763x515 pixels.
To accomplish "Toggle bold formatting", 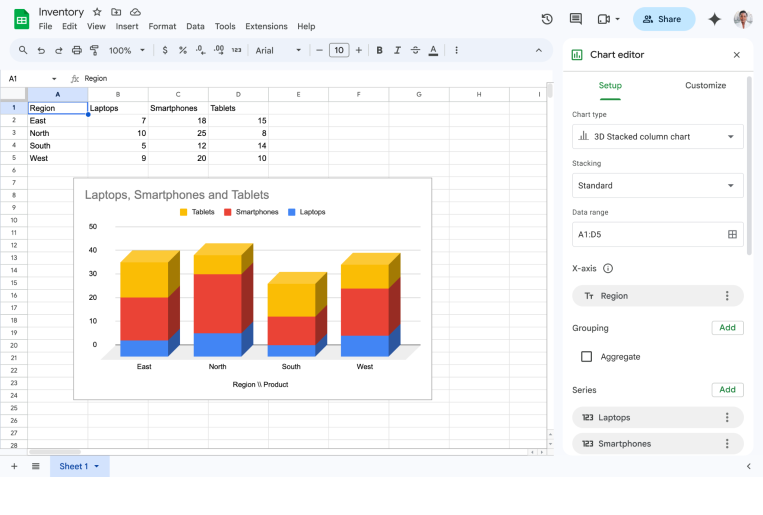I will 380,50.
